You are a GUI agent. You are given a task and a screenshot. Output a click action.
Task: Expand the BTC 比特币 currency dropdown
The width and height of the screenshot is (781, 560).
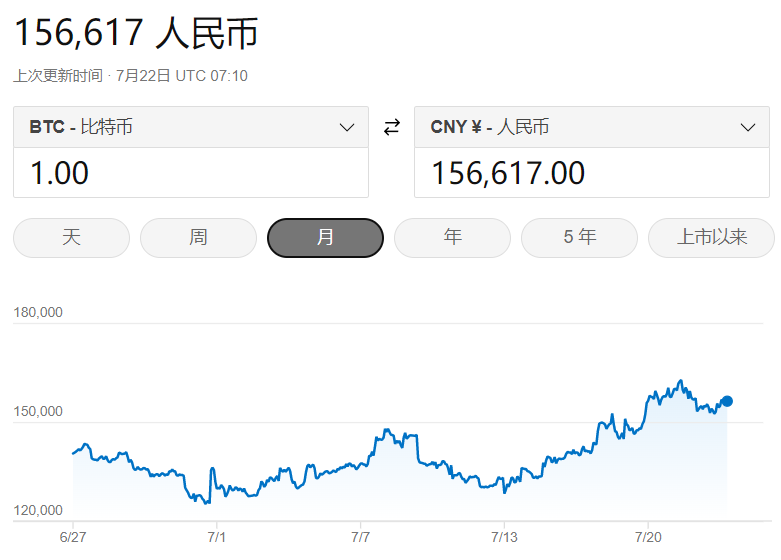tap(190, 127)
